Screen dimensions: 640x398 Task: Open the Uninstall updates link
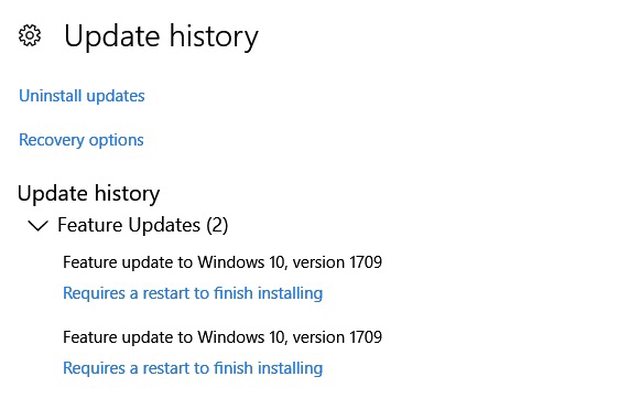tap(82, 96)
